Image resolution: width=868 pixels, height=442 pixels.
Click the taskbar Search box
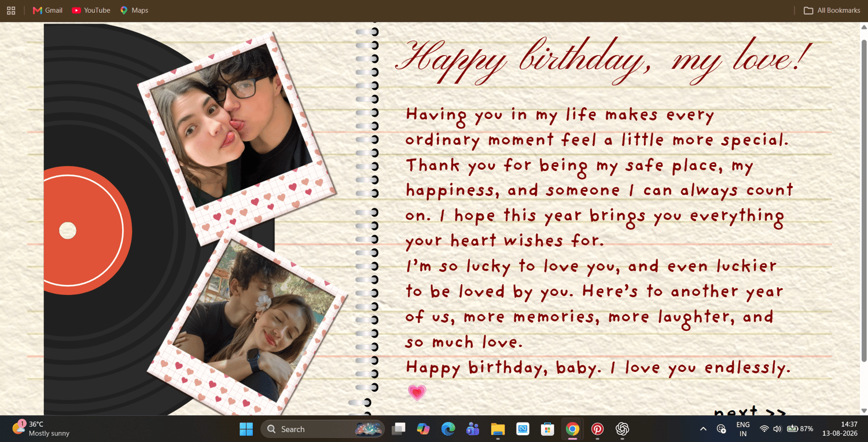322,429
